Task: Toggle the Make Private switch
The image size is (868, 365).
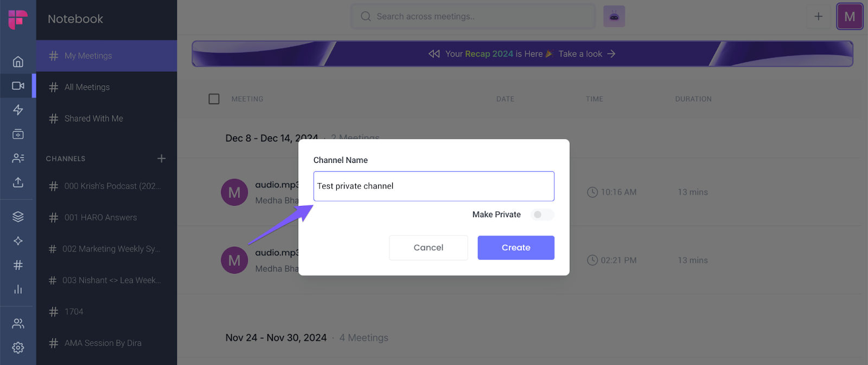Action: (542, 215)
